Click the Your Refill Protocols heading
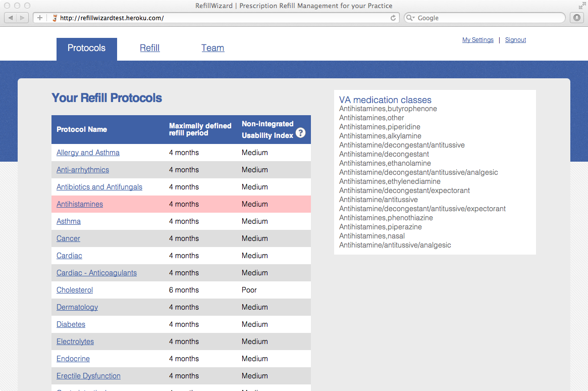 107,98
